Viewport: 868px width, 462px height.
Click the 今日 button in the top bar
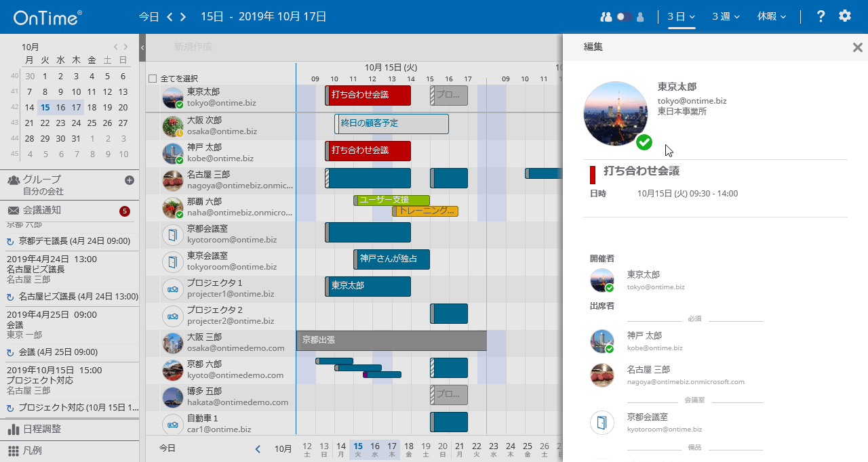149,16
